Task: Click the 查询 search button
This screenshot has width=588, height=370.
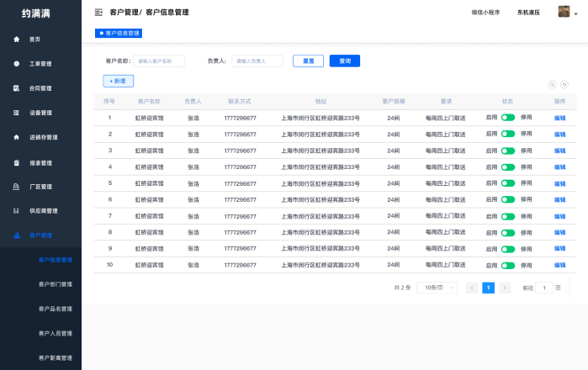Action: click(x=345, y=61)
